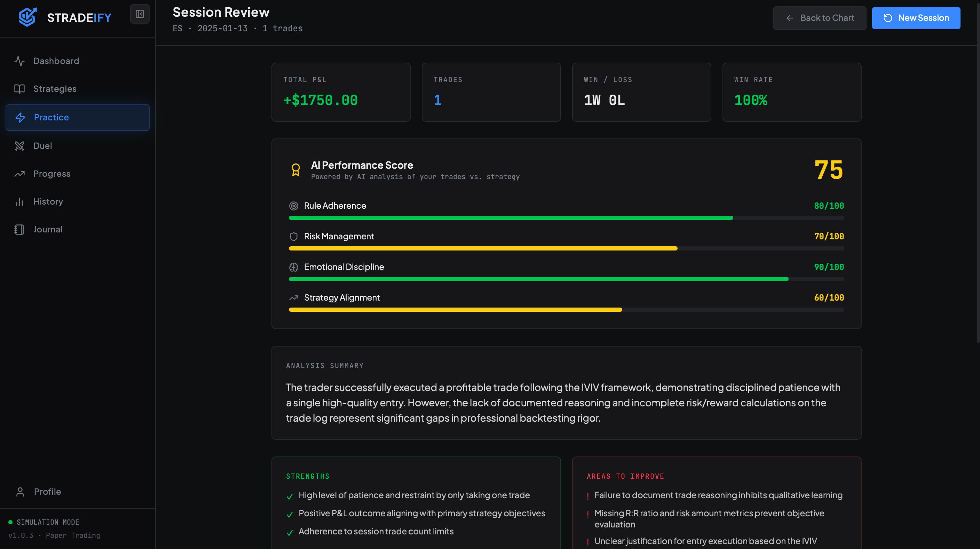The height and width of the screenshot is (549, 980).
Task: Click the Session Review heading
Action: pyautogui.click(x=221, y=12)
